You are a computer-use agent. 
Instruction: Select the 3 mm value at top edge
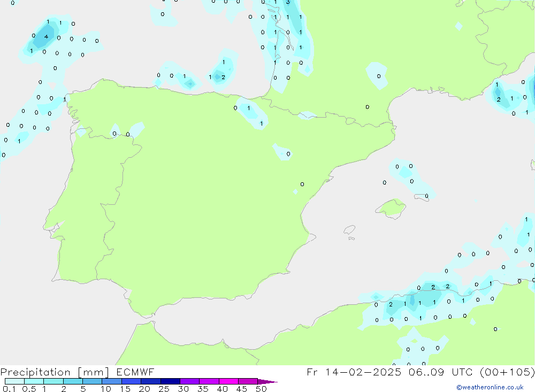(288, 2)
